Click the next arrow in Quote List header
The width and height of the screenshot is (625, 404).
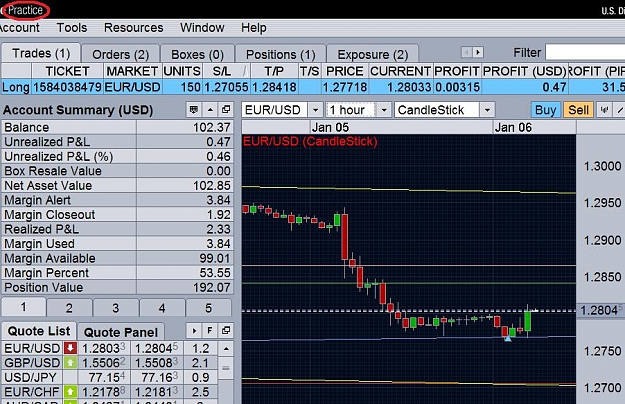194,330
